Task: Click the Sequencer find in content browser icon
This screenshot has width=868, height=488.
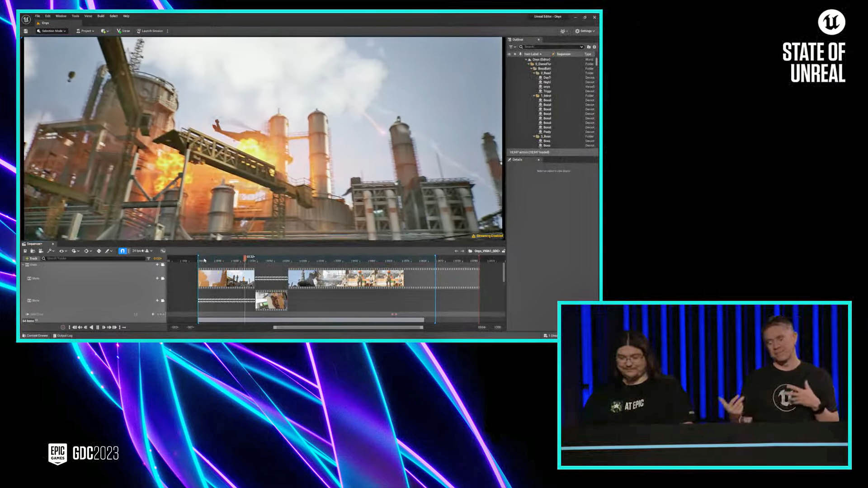Action: (33, 251)
